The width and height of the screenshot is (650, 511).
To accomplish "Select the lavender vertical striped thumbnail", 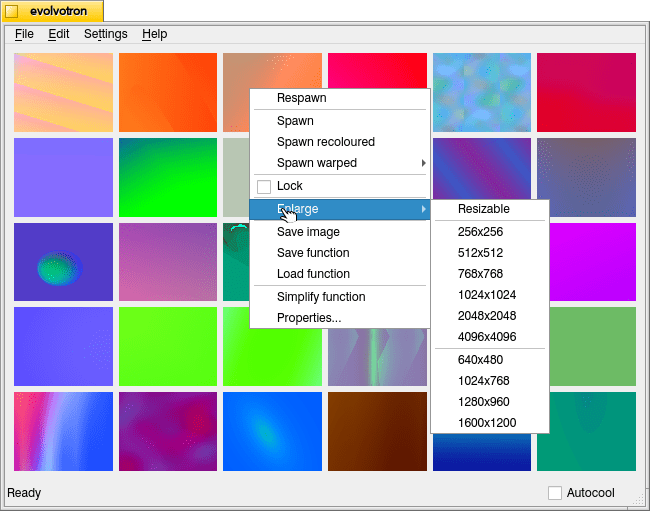I will [377, 357].
